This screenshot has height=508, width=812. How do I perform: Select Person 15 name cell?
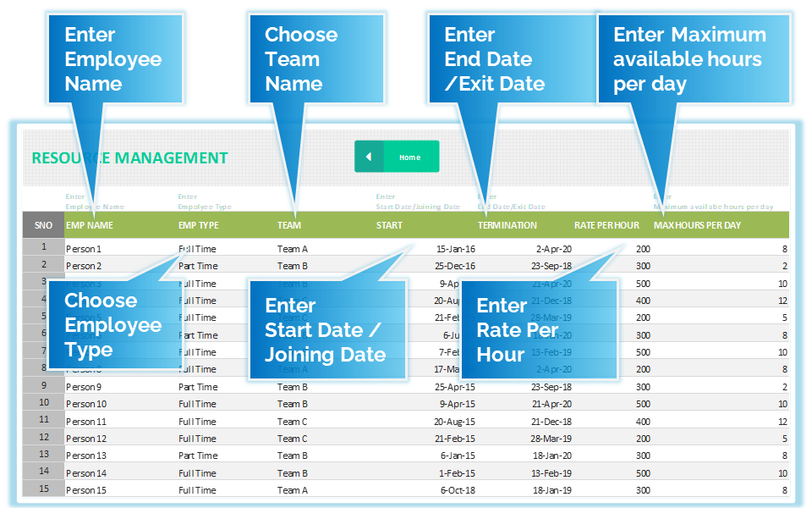pyautogui.click(x=86, y=490)
